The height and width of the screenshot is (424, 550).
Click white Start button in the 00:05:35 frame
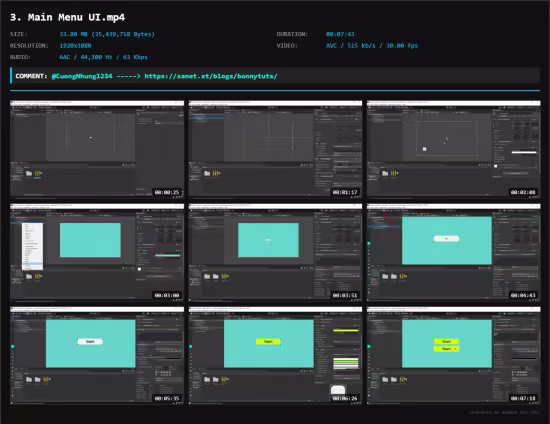(90, 341)
